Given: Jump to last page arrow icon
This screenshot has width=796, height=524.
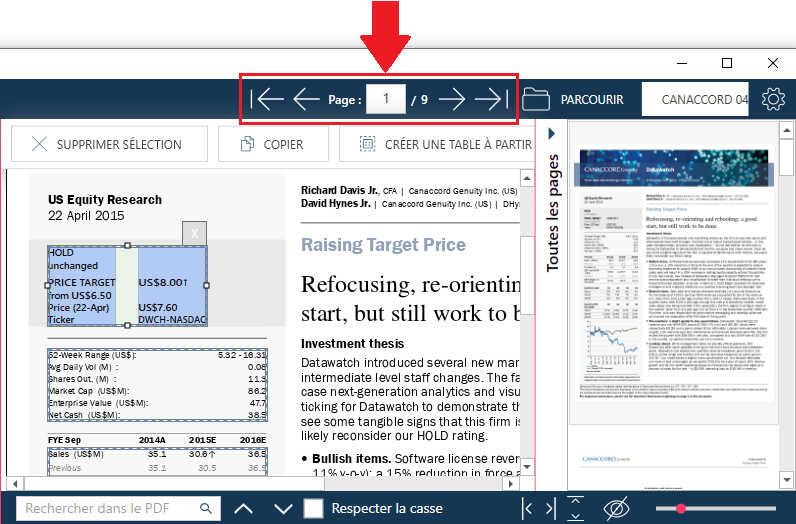Looking at the screenshot, I should tap(491, 99).
